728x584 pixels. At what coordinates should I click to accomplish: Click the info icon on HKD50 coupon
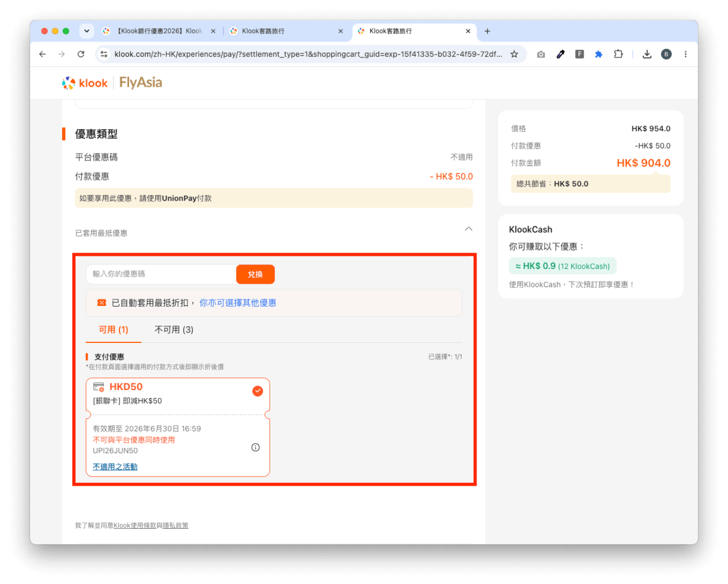(x=255, y=448)
